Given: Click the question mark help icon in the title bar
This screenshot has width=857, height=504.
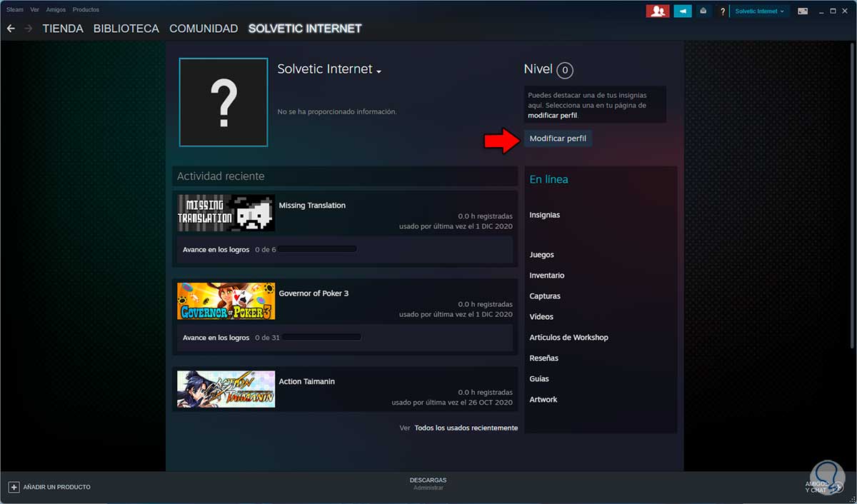Looking at the screenshot, I should point(723,11).
